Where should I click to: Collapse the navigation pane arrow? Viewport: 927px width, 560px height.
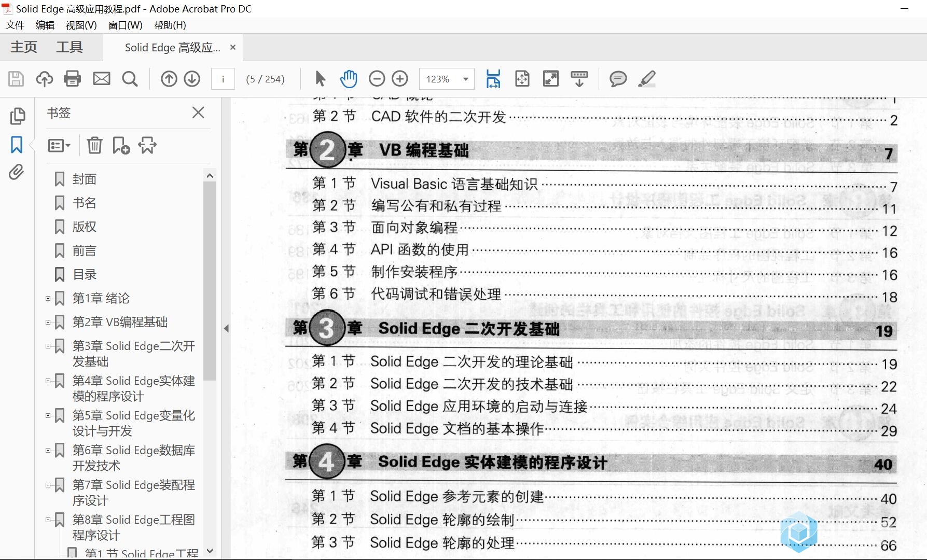226,328
